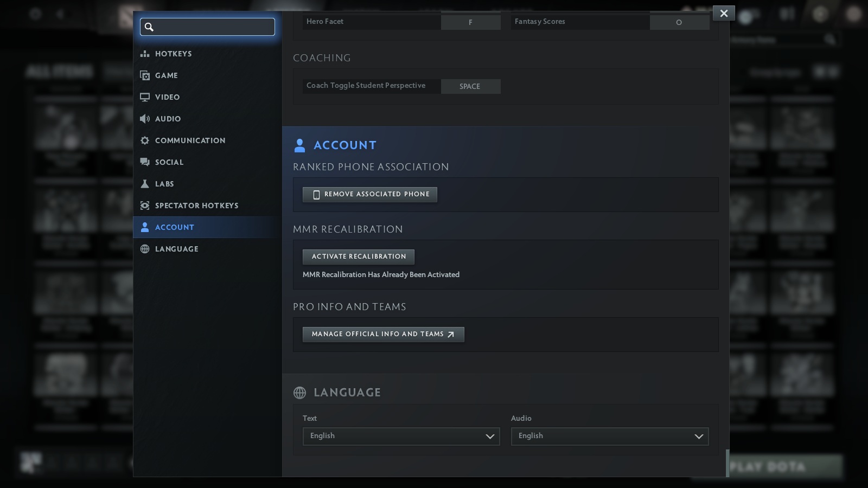
Task: Click the Account person icon in sidebar
Action: click(x=145, y=227)
